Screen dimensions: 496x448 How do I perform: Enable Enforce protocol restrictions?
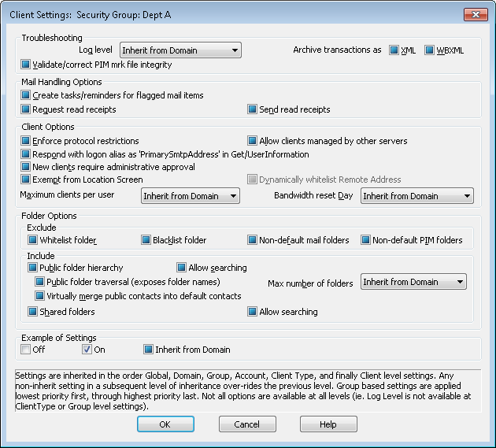(26, 141)
